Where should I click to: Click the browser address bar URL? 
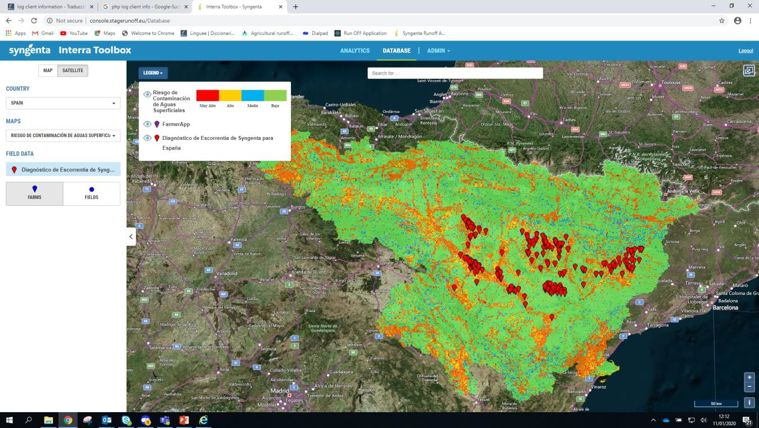129,21
